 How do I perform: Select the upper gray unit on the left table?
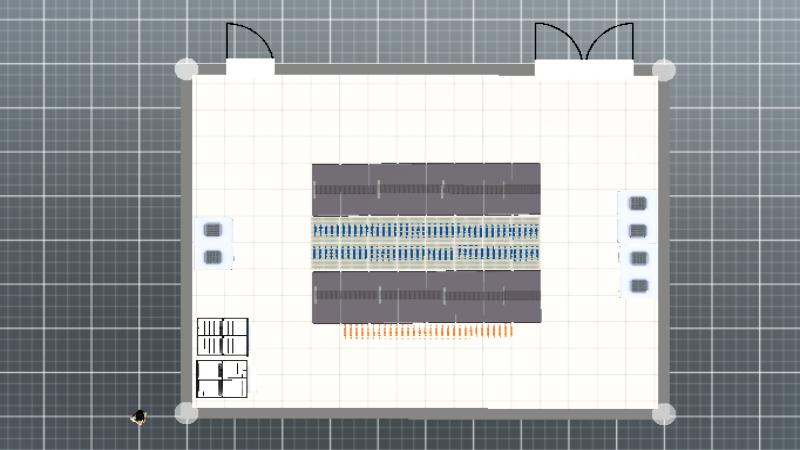point(213,230)
